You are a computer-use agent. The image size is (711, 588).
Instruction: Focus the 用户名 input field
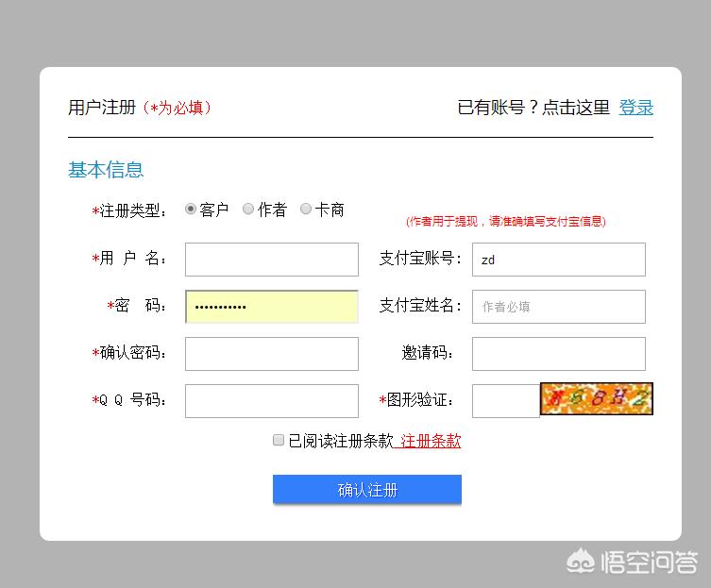(272, 260)
